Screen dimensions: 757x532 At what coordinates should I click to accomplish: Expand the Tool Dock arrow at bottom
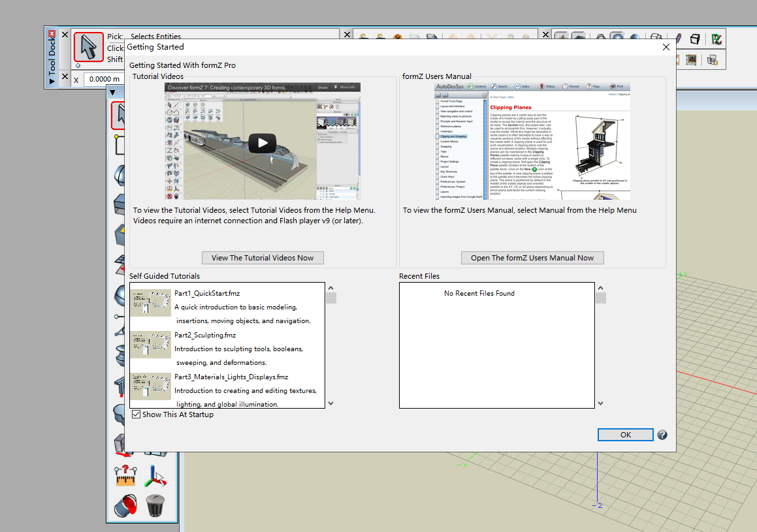(52, 82)
